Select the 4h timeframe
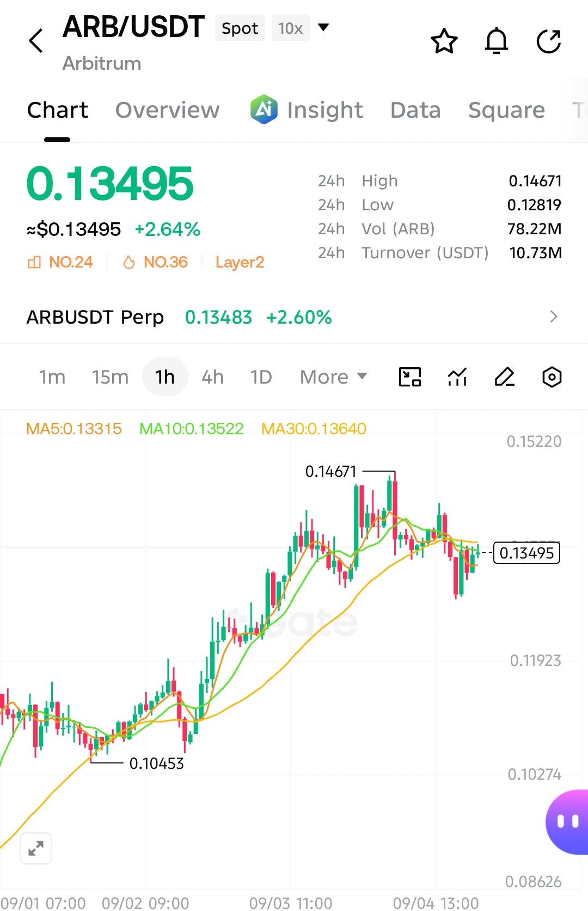Viewport: 588px width, 911px height. [x=213, y=377]
